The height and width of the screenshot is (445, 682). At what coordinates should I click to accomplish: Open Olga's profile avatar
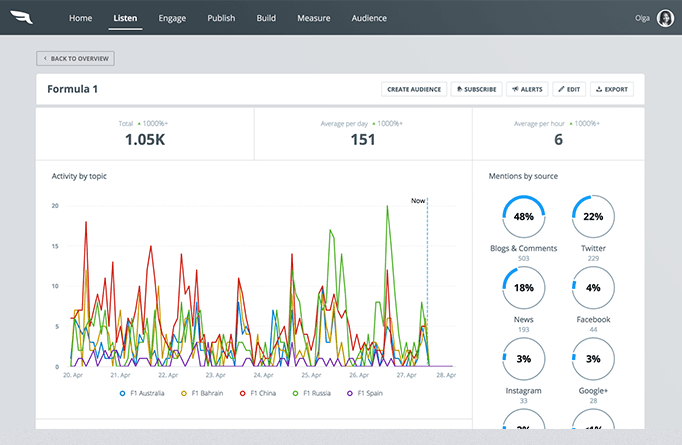tap(665, 18)
